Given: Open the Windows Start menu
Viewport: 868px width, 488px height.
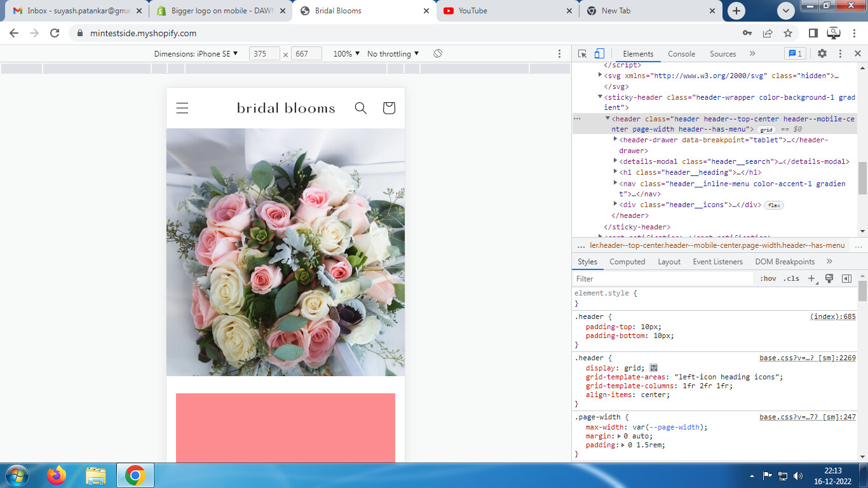Looking at the screenshot, I should [16, 475].
